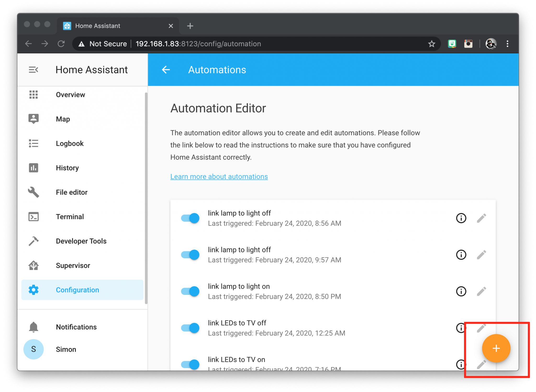Click 'Learn more about automations' link
Image resolution: width=536 pixels, height=392 pixels.
coord(219,177)
